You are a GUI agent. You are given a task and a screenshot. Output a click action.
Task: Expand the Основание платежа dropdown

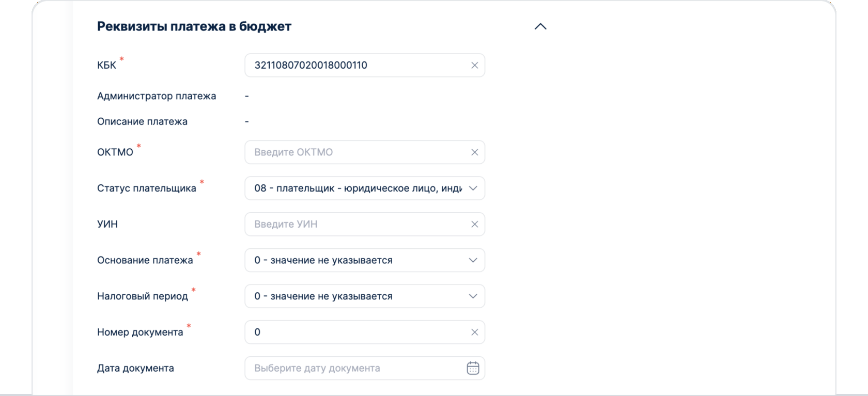pos(364,260)
